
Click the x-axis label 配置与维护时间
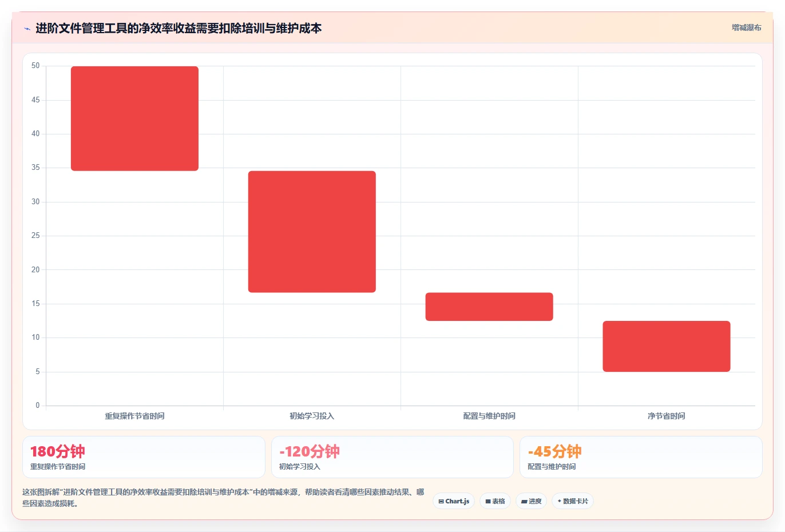coord(489,416)
